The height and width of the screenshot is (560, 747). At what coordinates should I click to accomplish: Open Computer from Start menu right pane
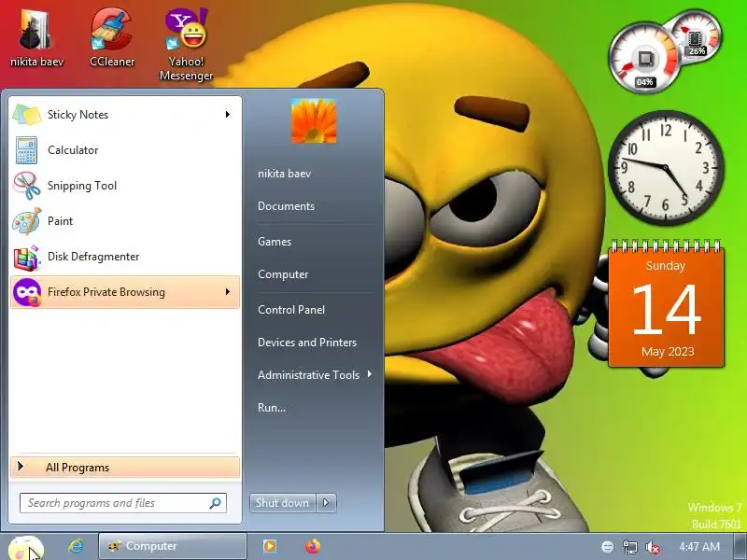point(283,274)
